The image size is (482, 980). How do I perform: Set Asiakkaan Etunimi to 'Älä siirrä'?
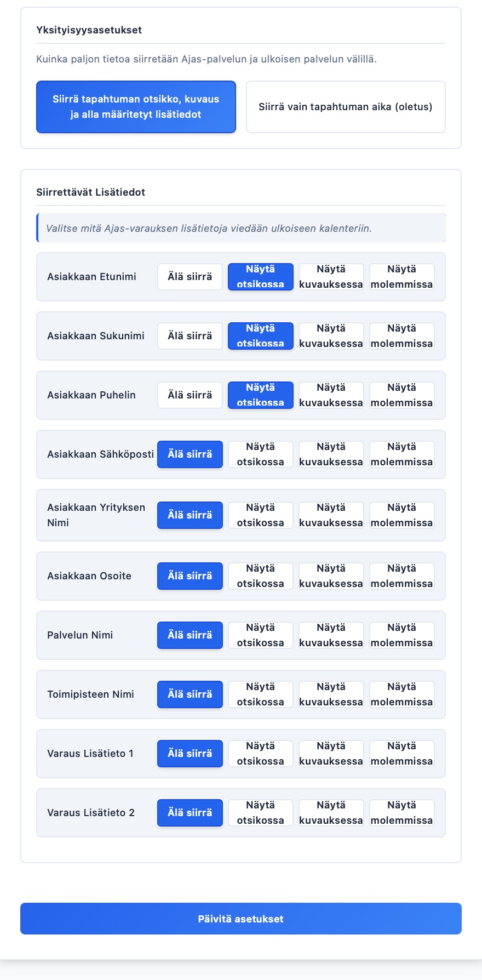[x=190, y=277]
